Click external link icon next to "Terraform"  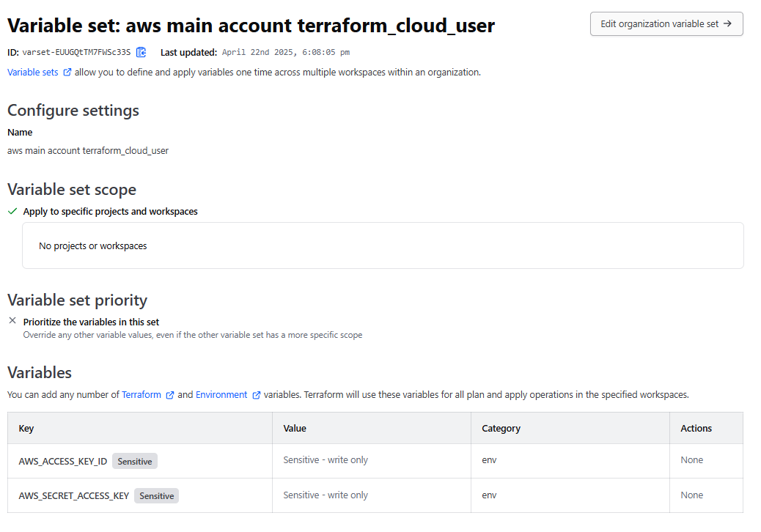169,394
